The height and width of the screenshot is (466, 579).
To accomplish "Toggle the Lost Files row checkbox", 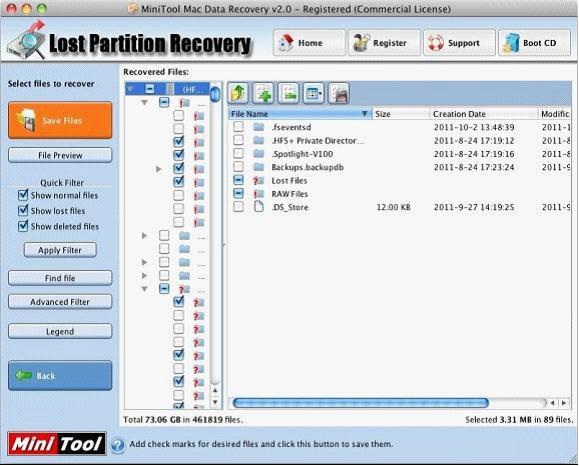I will click(239, 180).
